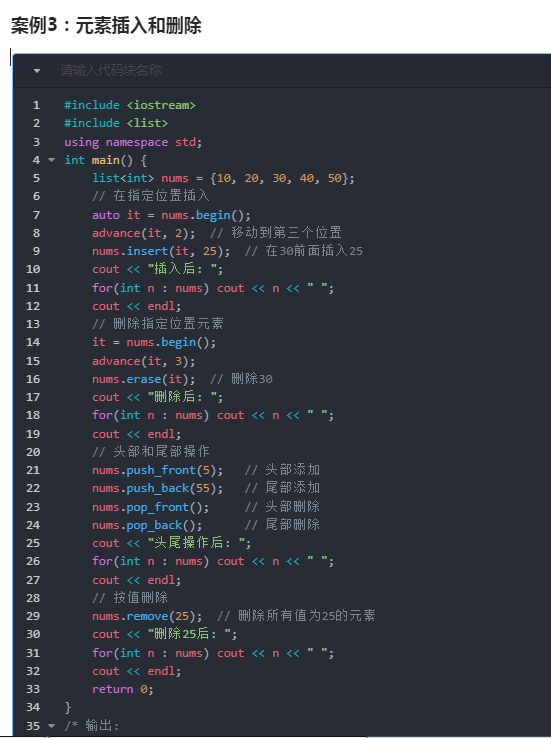Collapse the code block with header arrow
This screenshot has height=738, width=551.
pyautogui.click(x=37, y=71)
